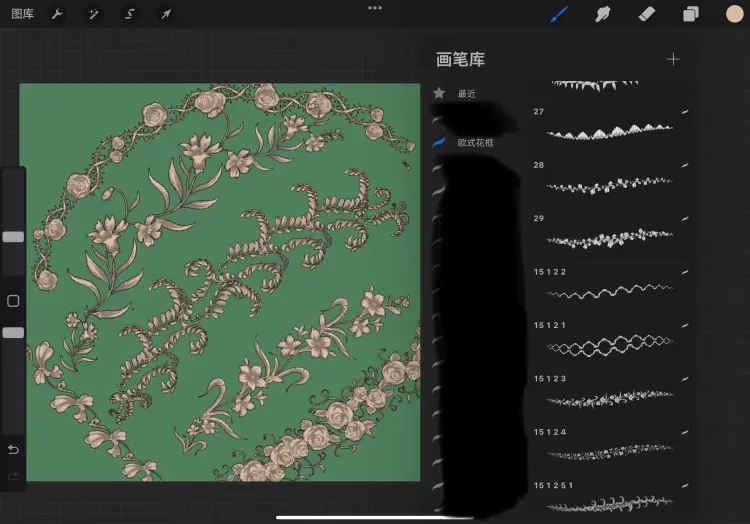Select the Eraser tool
750x524 pixels.
(647, 14)
